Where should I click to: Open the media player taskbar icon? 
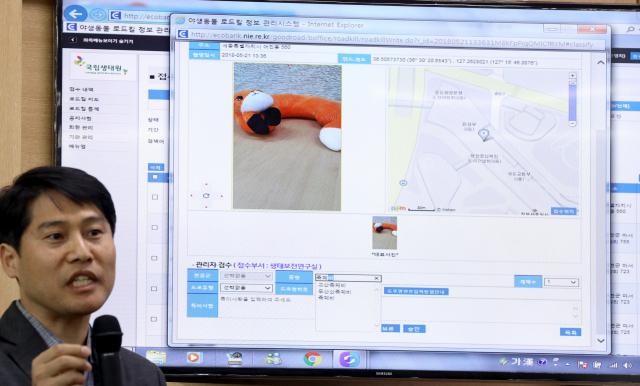194,358
